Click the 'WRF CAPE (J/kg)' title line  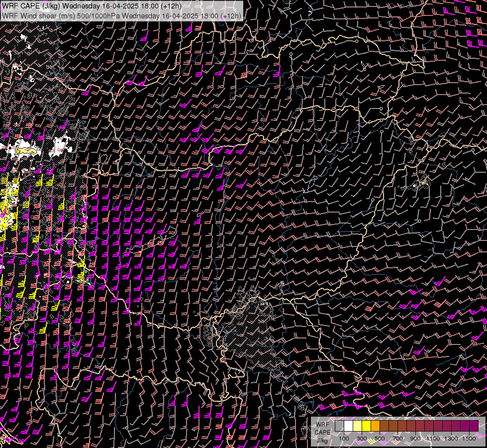pyautogui.click(x=92, y=6)
